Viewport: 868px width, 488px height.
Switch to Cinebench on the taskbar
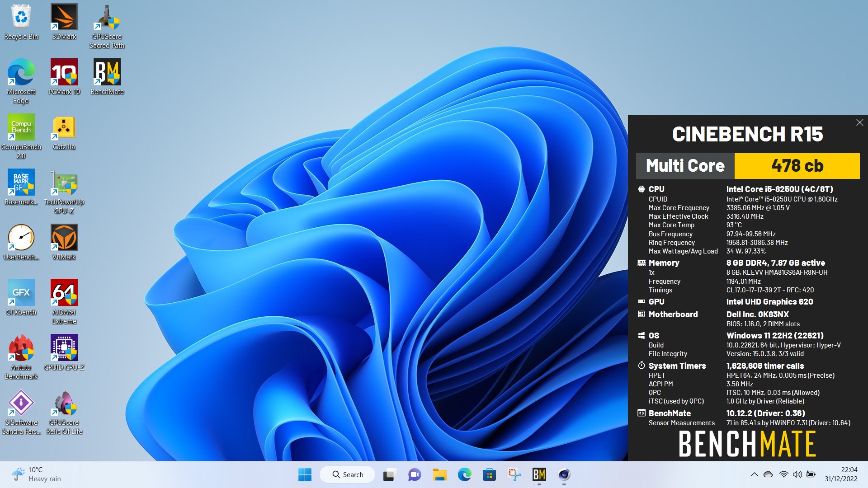pyautogui.click(x=564, y=474)
